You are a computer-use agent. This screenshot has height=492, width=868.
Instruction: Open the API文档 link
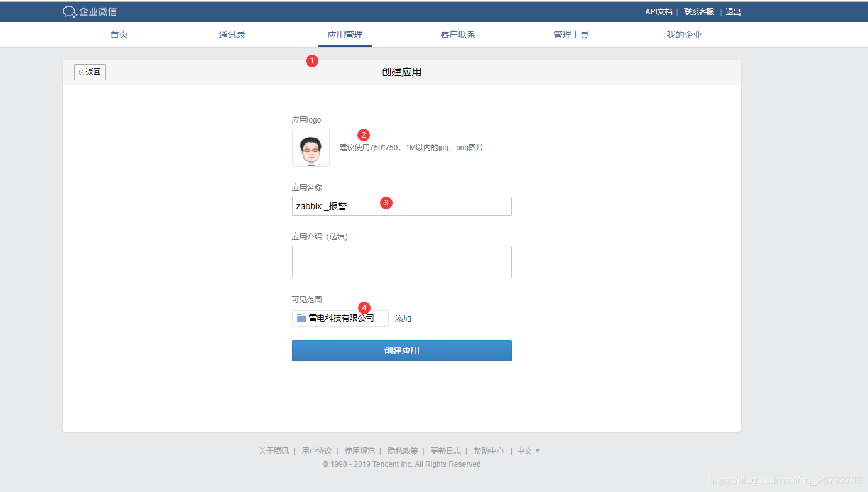[x=658, y=11]
